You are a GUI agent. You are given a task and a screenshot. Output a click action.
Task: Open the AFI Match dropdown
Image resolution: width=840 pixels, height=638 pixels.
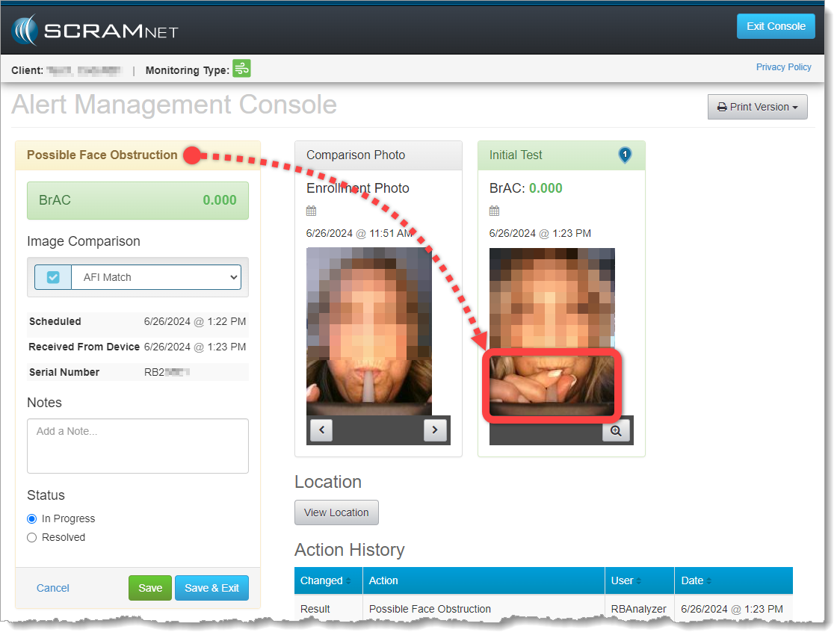coord(156,277)
